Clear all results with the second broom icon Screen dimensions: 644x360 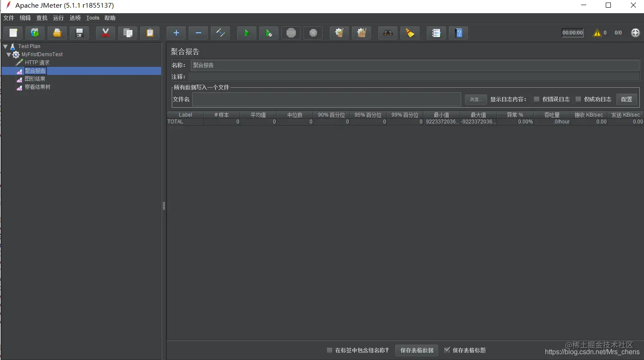point(361,33)
